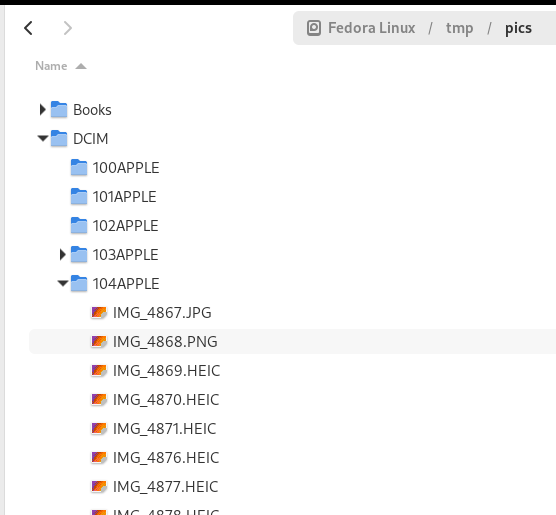Click the 101APPLE folder icon
Image resolution: width=556 pixels, height=515 pixels.
point(79,196)
